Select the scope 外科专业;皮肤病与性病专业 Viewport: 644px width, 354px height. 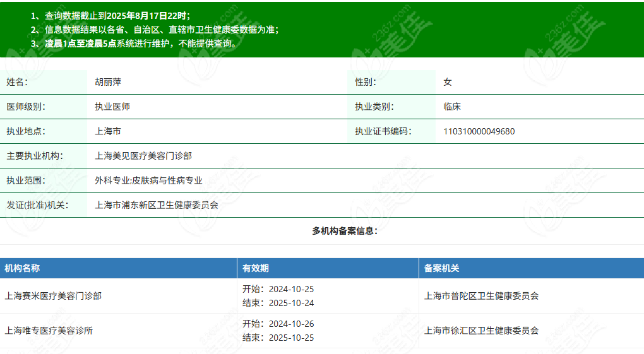pos(148,180)
